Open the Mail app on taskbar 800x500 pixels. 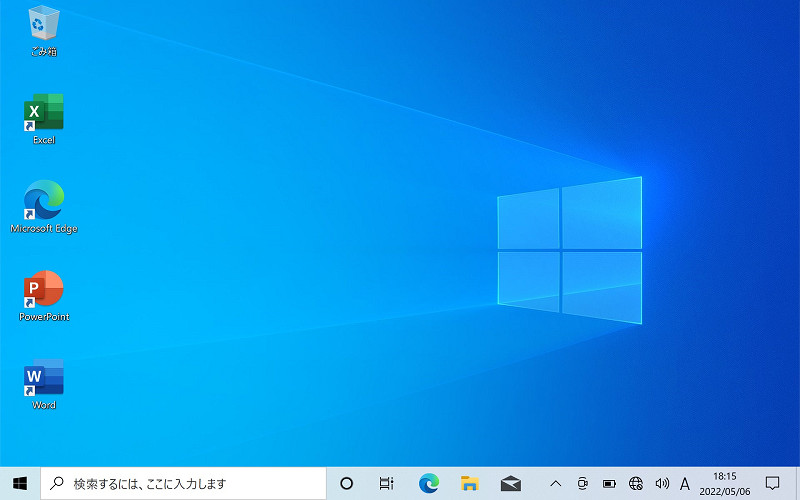point(511,483)
